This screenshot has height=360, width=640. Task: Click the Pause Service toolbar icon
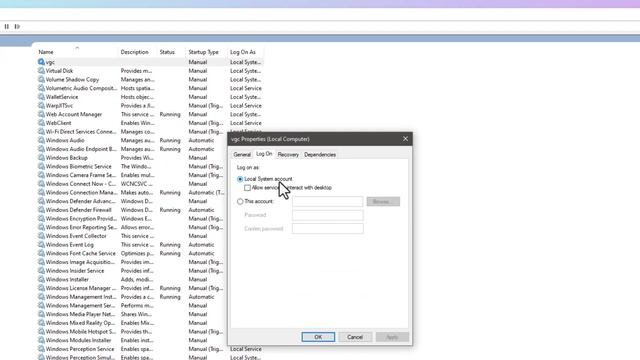pos(7,27)
